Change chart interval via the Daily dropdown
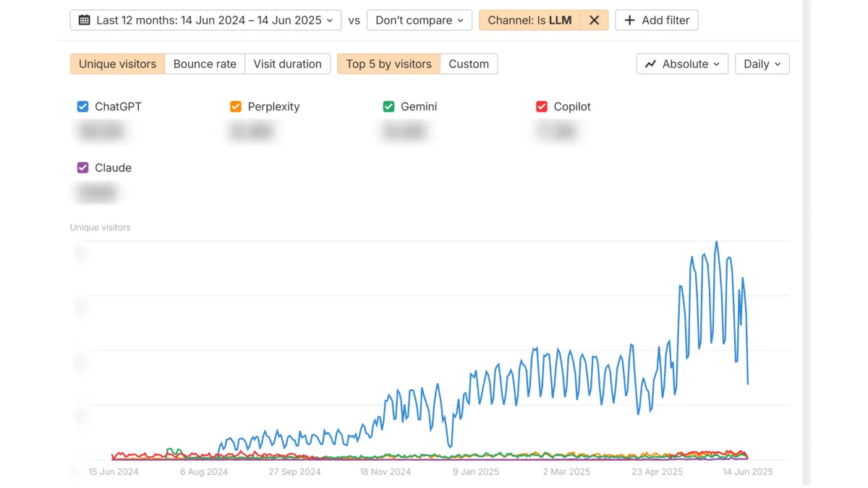 point(762,64)
